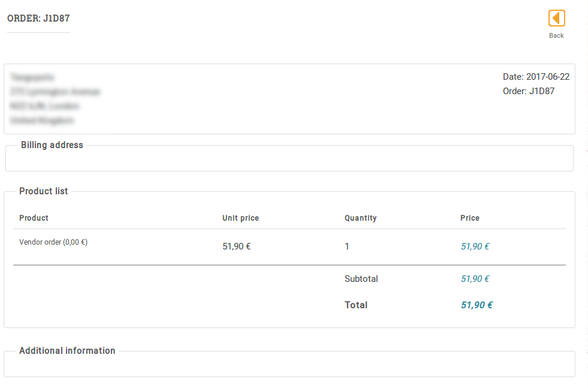Click the Subtotal amount 51,90 €
This screenshot has width=588, height=388.
pyautogui.click(x=475, y=279)
